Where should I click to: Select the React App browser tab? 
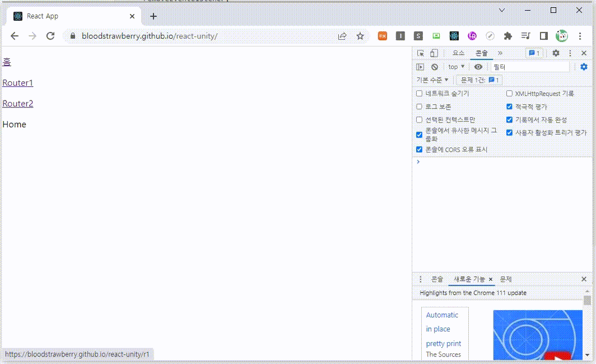(x=74, y=16)
